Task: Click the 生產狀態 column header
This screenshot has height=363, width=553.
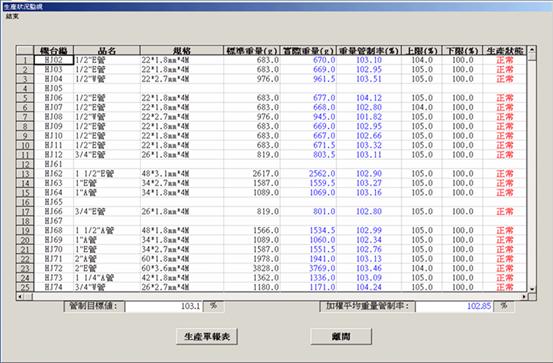Action: coord(505,50)
